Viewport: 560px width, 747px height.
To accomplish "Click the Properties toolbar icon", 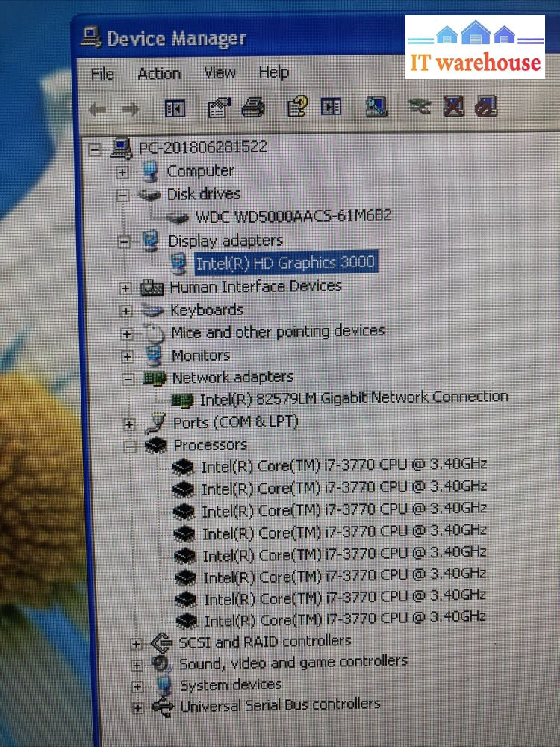I will click(x=219, y=108).
